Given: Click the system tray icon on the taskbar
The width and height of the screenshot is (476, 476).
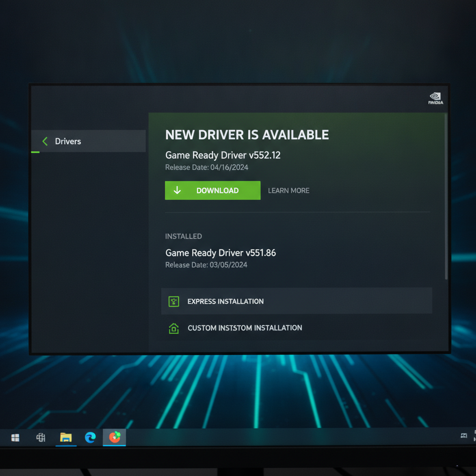Looking at the screenshot, I should 464,436.
